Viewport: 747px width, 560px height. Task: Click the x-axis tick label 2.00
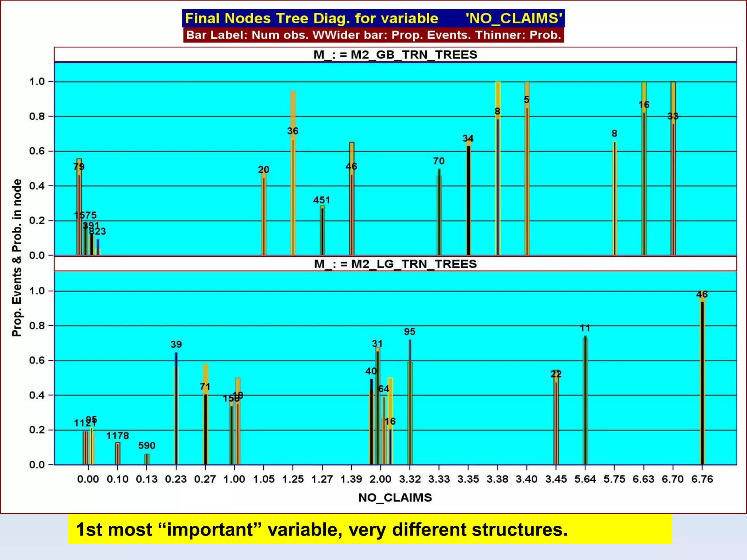point(380,479)
